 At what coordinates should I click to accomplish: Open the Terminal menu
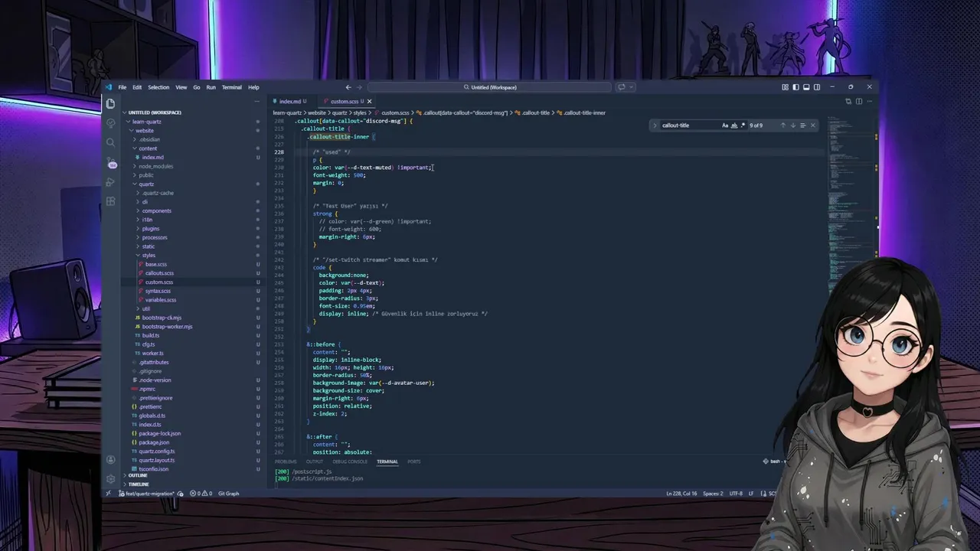[232, 87]
